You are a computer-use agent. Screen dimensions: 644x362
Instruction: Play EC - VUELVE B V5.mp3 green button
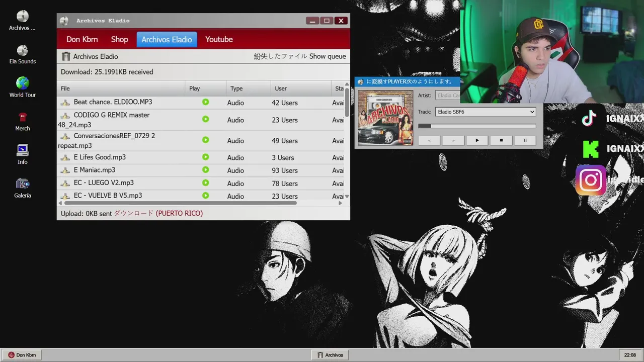[x=205, y=196]
